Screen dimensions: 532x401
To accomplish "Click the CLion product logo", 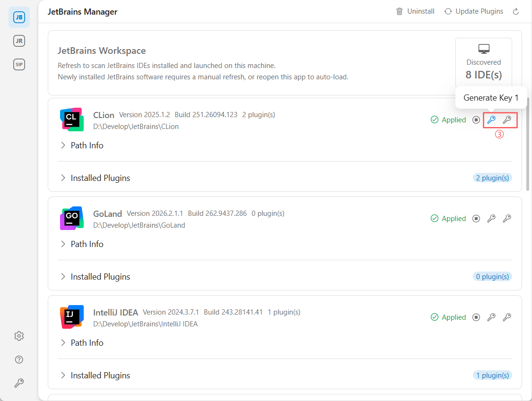I will point(72,119).
